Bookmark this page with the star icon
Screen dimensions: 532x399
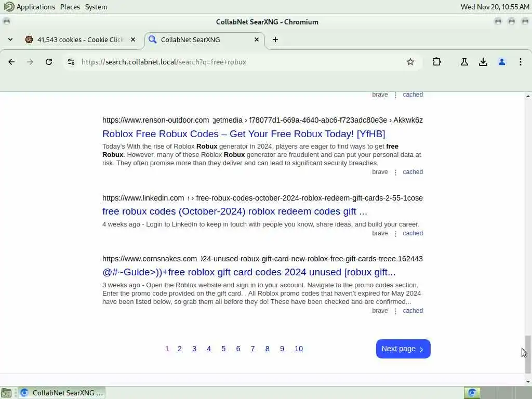point(410,62)
